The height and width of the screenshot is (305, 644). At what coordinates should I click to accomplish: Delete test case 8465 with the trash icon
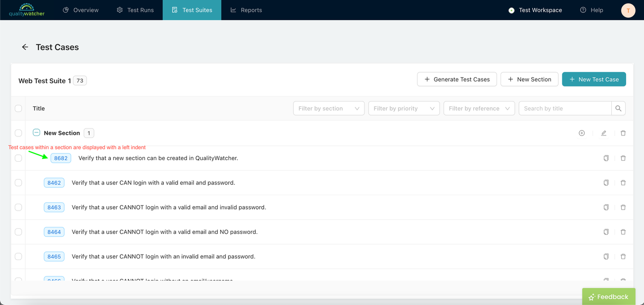[623, 257]
